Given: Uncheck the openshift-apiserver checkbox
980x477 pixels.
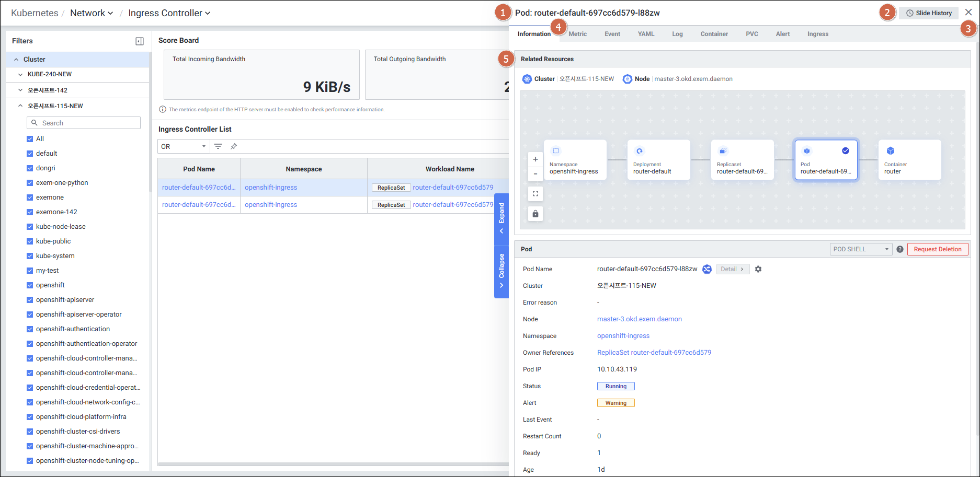Looking at the screenshot, I should (x=30, y=300).
